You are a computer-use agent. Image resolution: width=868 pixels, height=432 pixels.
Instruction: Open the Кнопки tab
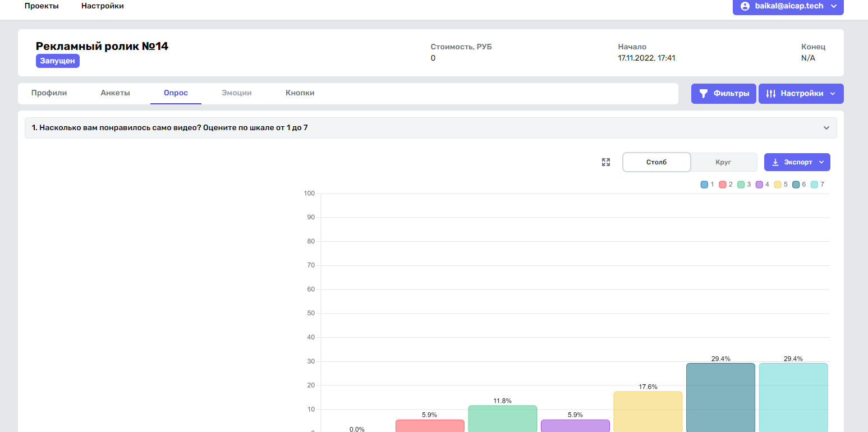click(300, 93)
